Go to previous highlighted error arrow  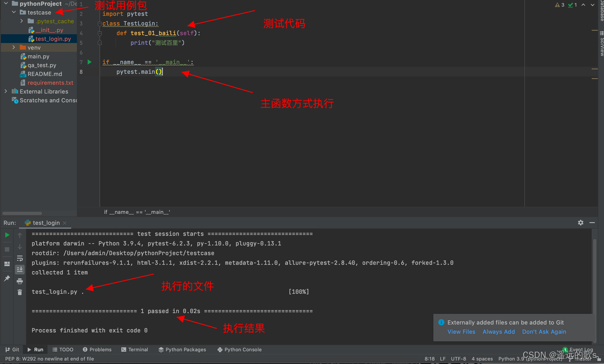coord(584,5)
